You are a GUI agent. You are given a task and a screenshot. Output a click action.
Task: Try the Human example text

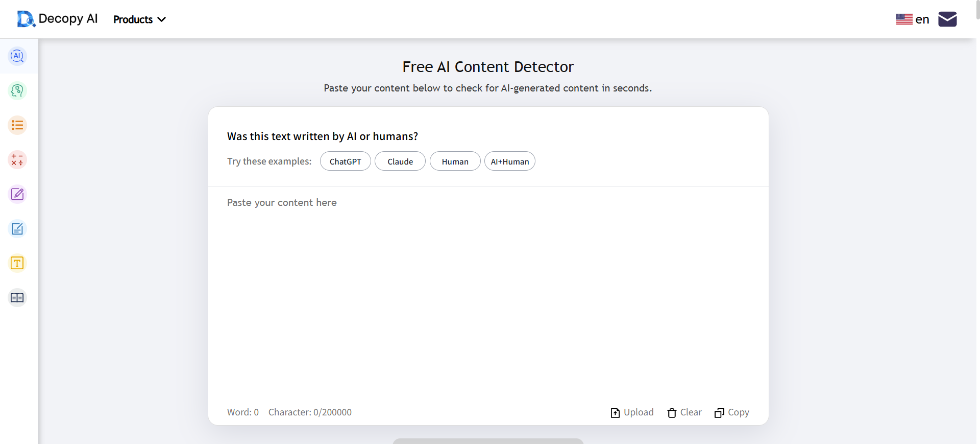coord(455,161)
